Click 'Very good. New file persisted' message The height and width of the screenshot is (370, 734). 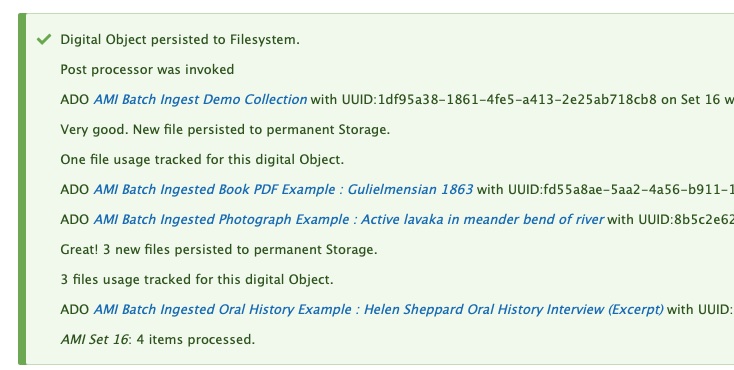coord(225,129)
